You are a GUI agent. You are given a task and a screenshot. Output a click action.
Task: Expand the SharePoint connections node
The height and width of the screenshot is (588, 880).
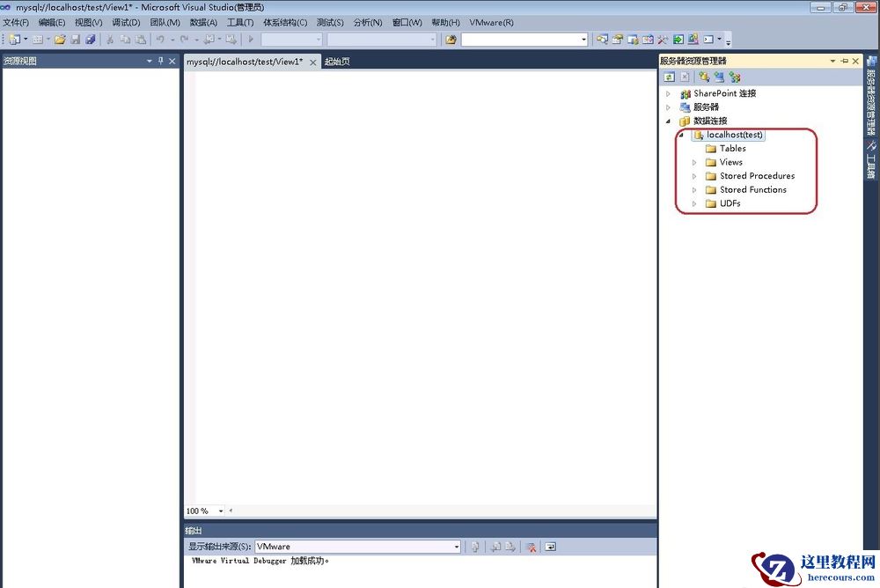point(668,93)
